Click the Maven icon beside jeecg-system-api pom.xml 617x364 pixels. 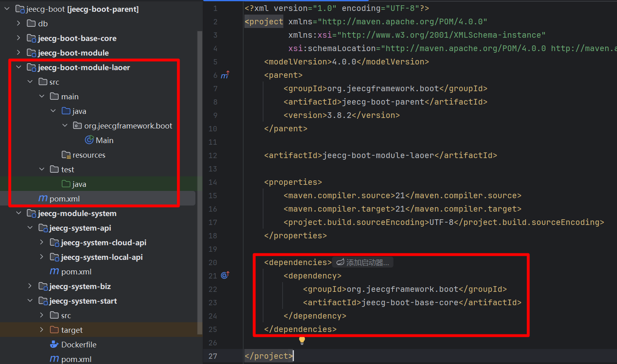click(x=54, y=272)
